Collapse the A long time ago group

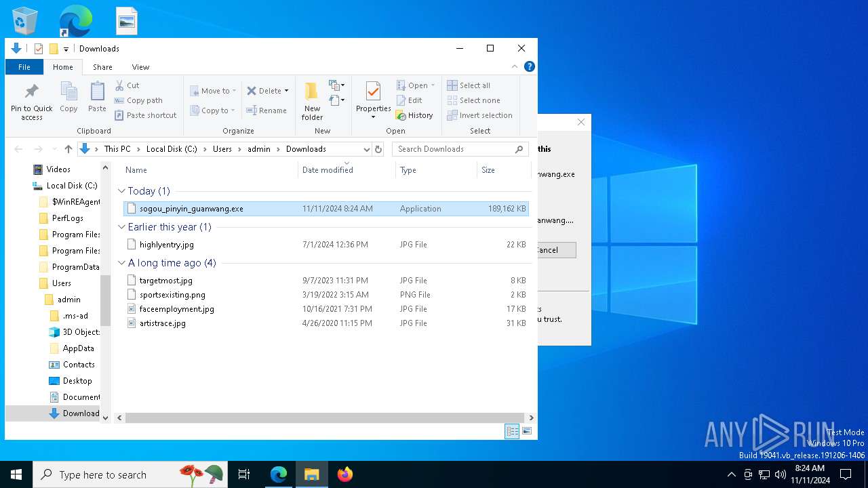click(121, 263)
